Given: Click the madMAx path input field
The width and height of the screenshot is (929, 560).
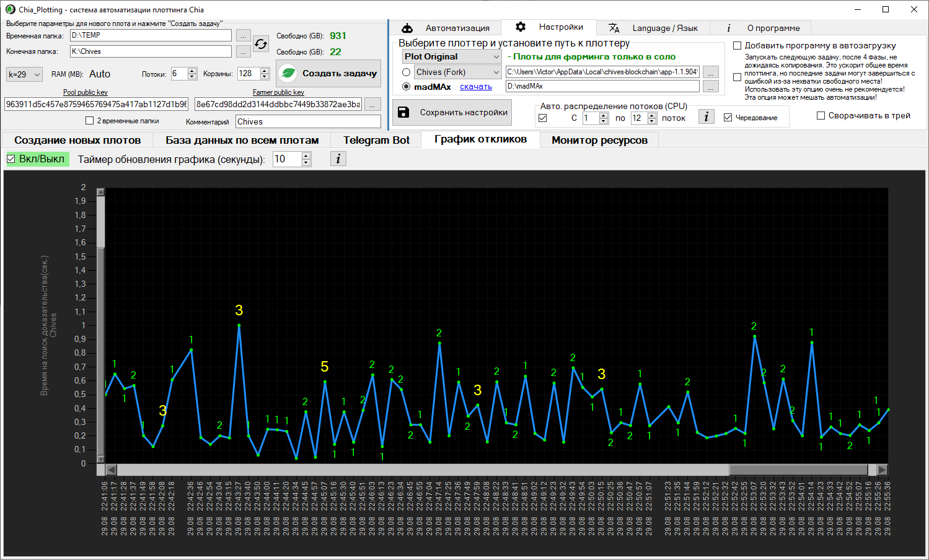Looking at the screenshot, I should pyautogui.click(x=602, y=87).
